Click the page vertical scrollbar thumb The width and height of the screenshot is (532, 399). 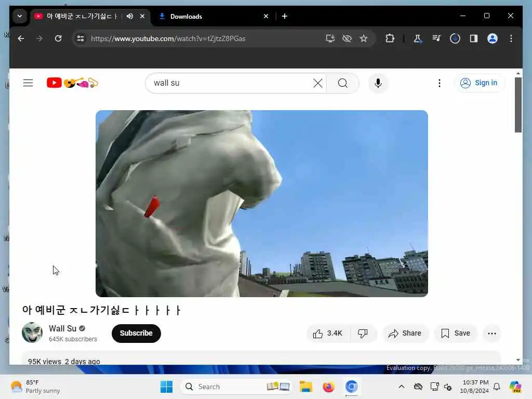click(x=518, y=105)
